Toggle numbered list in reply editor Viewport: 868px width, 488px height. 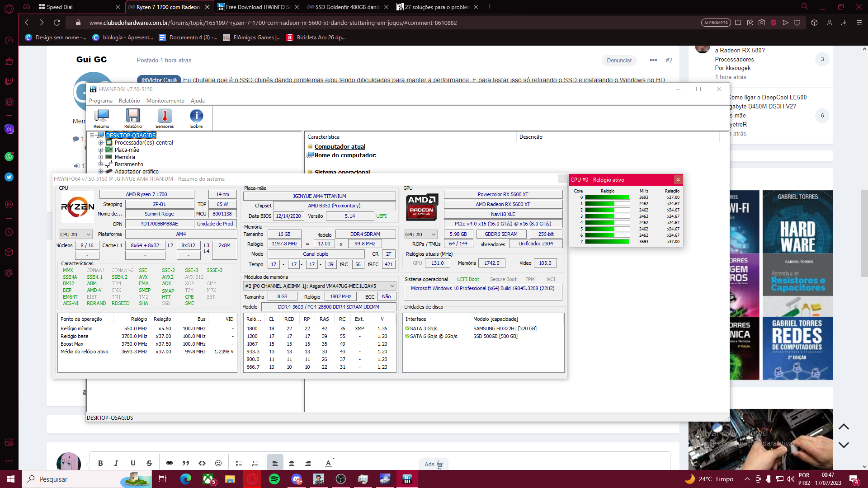(255, 463)
